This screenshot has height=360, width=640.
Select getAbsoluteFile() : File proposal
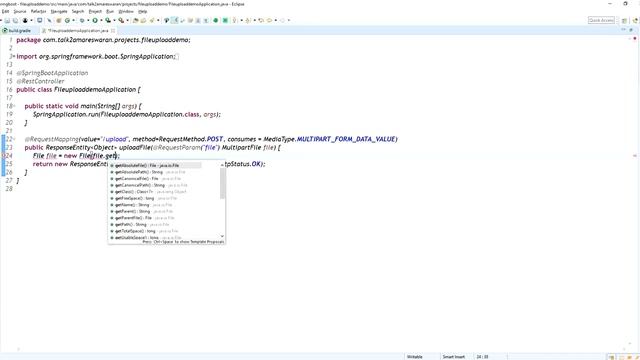click(155, 166)
